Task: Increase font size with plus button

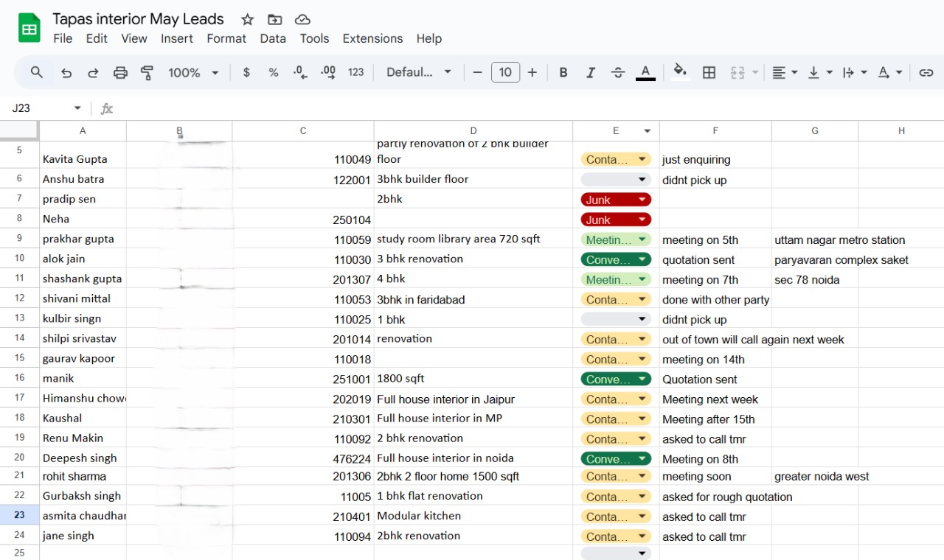Action: tap(532, 72)
